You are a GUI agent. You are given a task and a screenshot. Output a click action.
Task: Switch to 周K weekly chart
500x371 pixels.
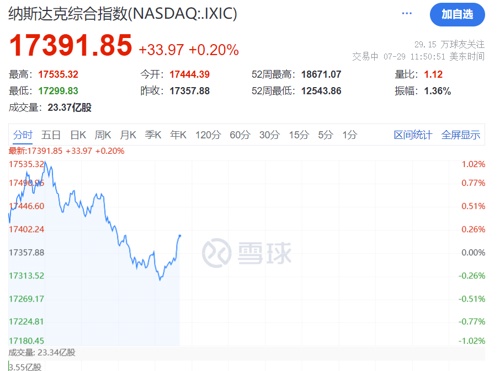click(103, 135)
